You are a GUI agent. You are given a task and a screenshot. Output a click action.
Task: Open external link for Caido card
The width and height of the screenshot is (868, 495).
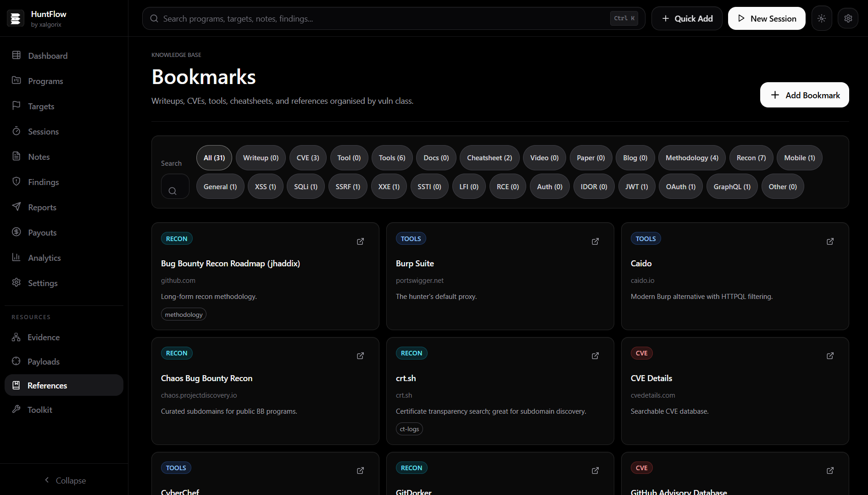830,242
